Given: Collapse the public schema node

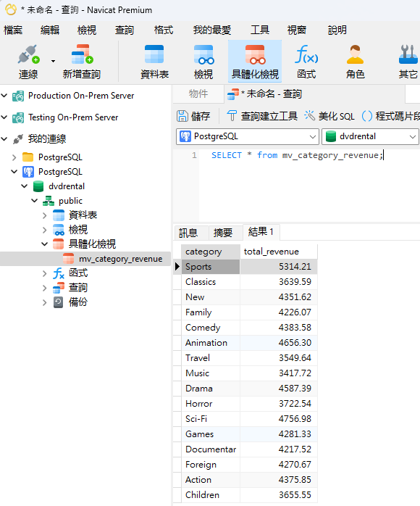Looking at the screenshot, I should coord(35,201).
